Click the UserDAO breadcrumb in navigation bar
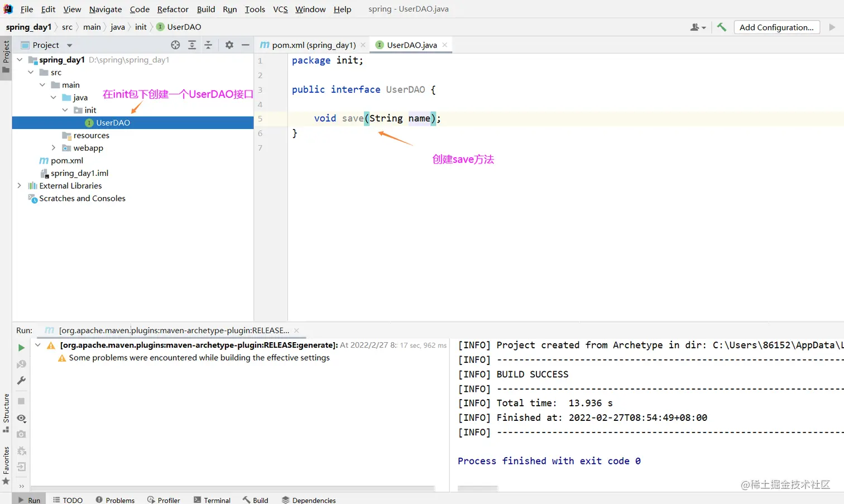Screen dimensions: 844x504 179,27
